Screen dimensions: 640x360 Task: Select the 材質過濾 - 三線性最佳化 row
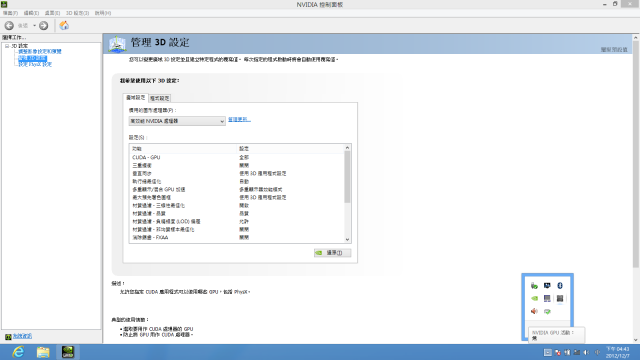tap(237, 205)
